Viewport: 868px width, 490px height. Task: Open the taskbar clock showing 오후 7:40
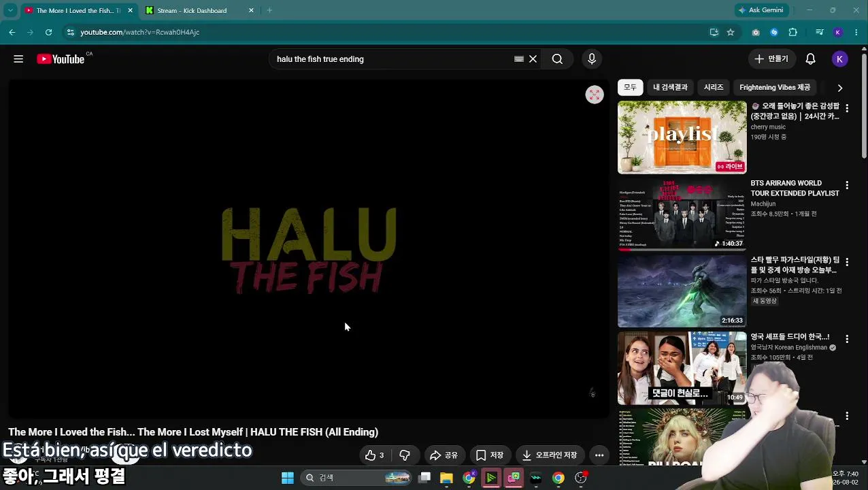click(846, 478)
